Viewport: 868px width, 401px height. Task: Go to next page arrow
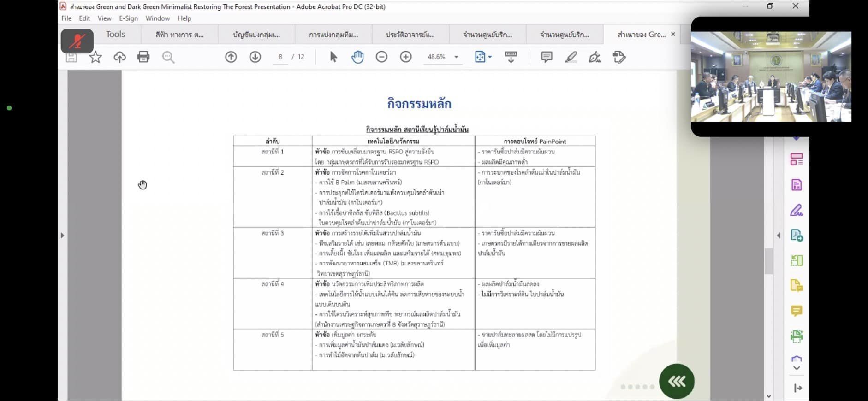[255, 57]
